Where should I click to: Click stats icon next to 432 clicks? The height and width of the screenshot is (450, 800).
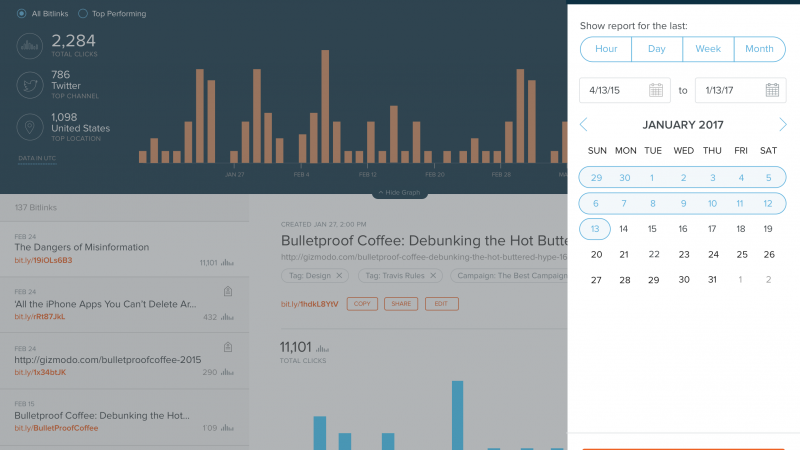click(228, 317)
